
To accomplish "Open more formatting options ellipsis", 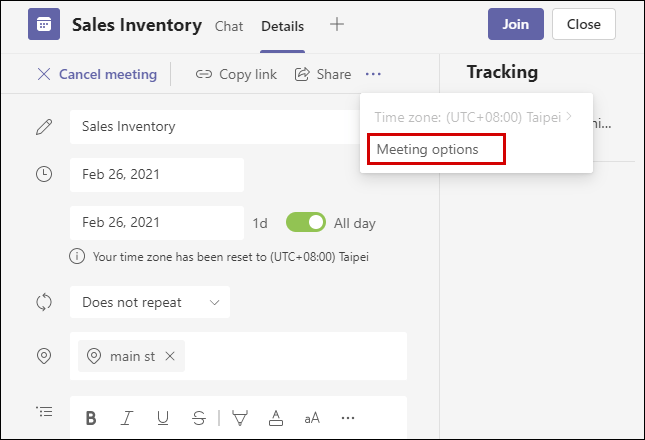I will coord(348,418).
